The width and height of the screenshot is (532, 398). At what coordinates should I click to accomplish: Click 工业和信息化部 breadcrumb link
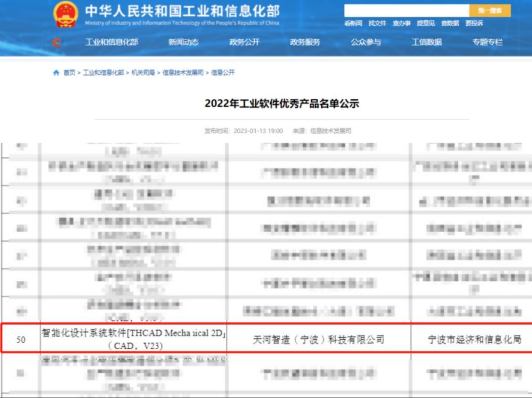pyautogui.click(x=103, y=73)
